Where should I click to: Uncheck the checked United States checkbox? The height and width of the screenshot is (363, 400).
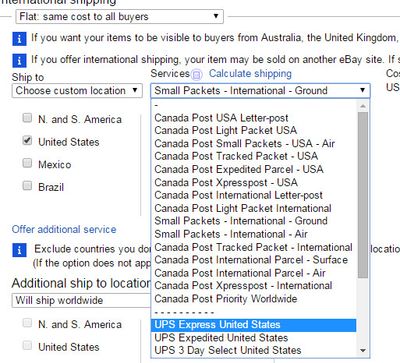tap(27, 140)
